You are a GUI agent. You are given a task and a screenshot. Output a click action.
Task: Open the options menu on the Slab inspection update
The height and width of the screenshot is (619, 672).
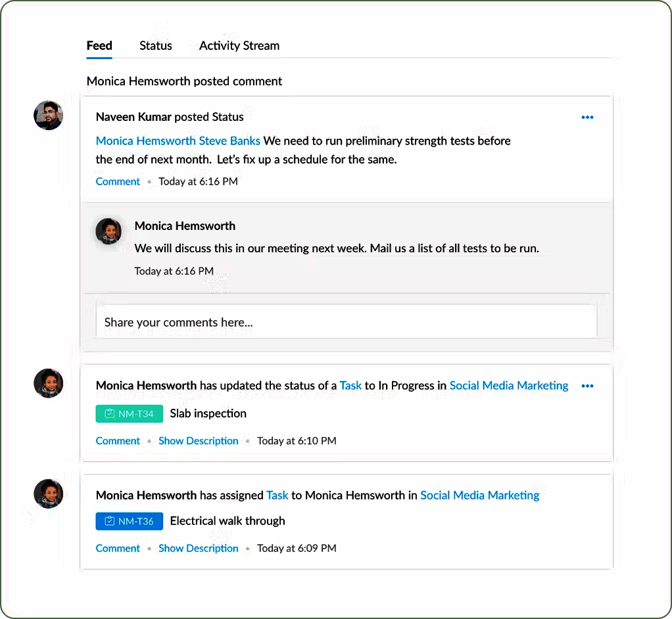[x=587, y=386]
